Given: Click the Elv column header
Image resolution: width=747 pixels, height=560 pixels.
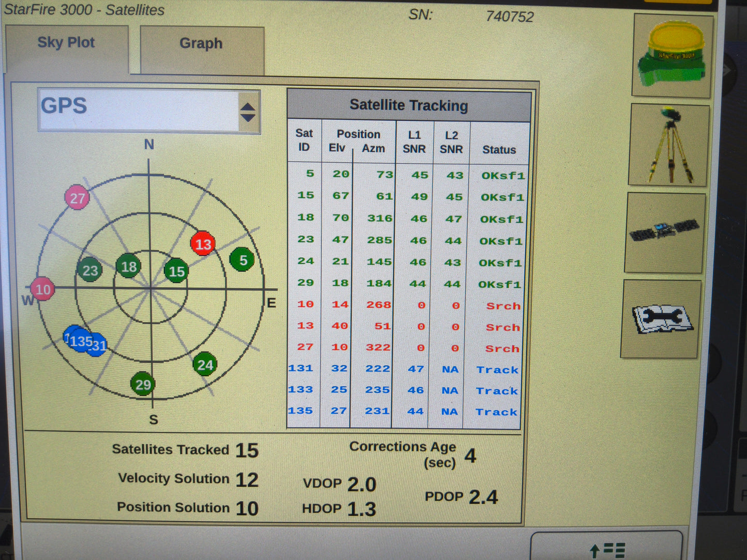Looking at the screenshot, I should point(337,148).
